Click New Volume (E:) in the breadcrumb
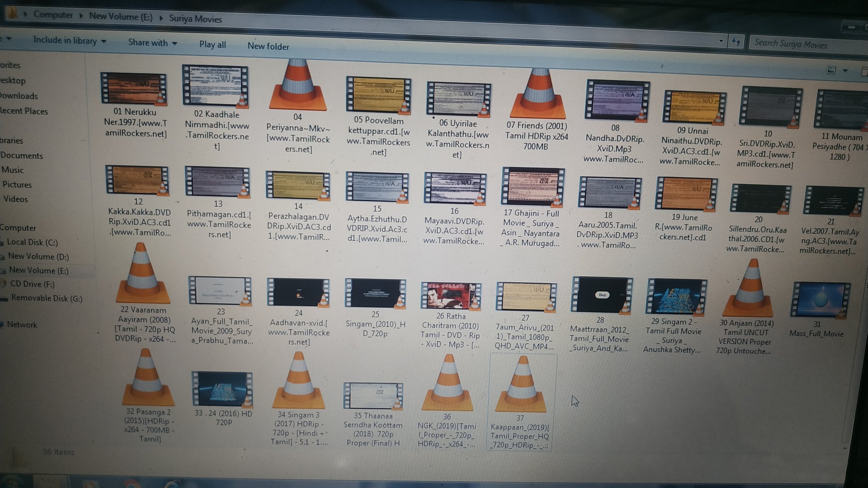Viewport: 868px width, 488px height. click(121, 17)
